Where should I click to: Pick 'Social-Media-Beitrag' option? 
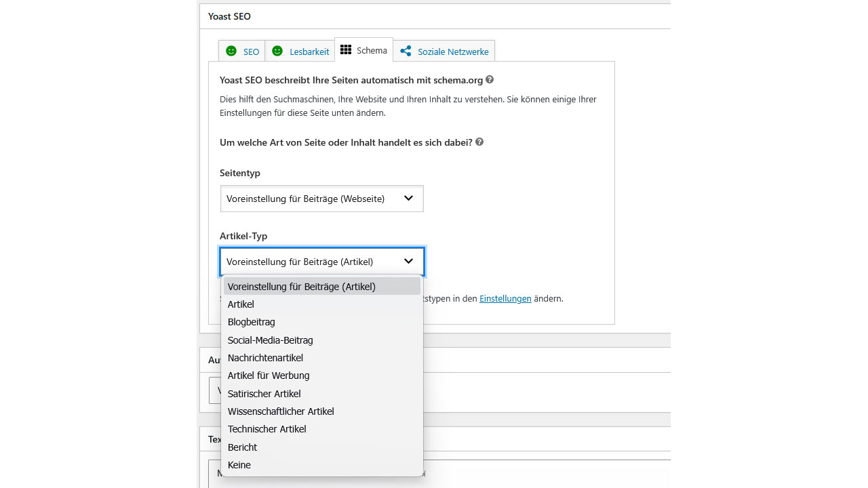(x=322, y=340)
